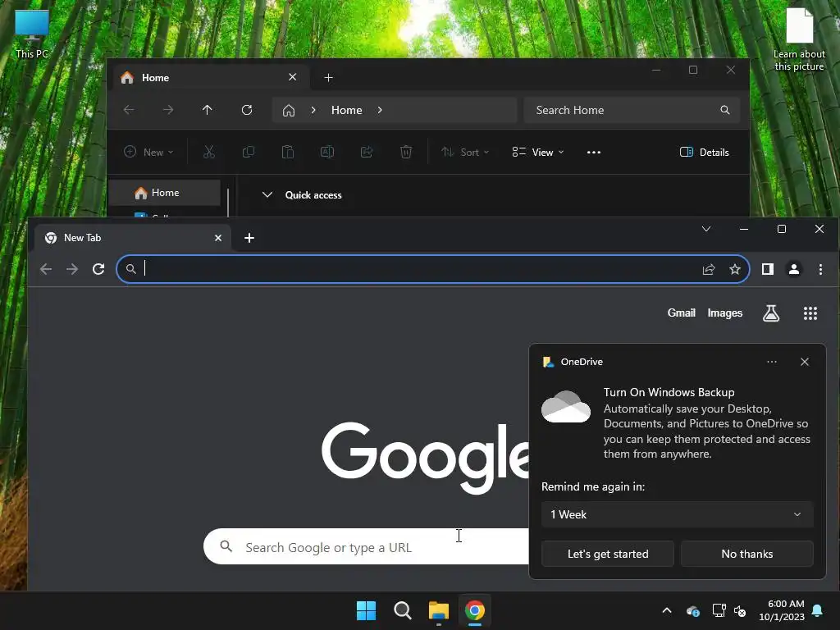Click the Rename icon in Explorer toolbar
The width and height of the screenshot is (840, 630).
tap(327, 152)
